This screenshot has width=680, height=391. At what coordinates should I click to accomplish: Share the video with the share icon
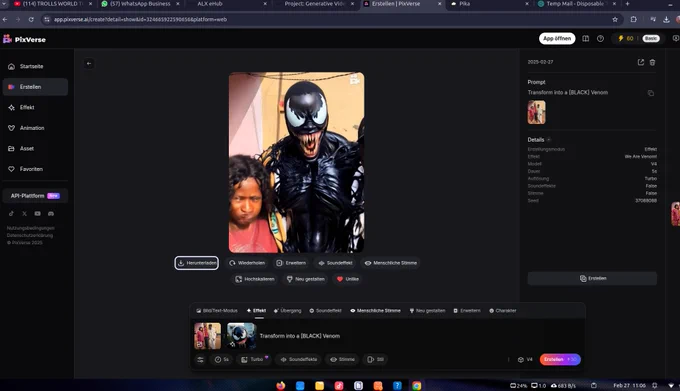641,62
